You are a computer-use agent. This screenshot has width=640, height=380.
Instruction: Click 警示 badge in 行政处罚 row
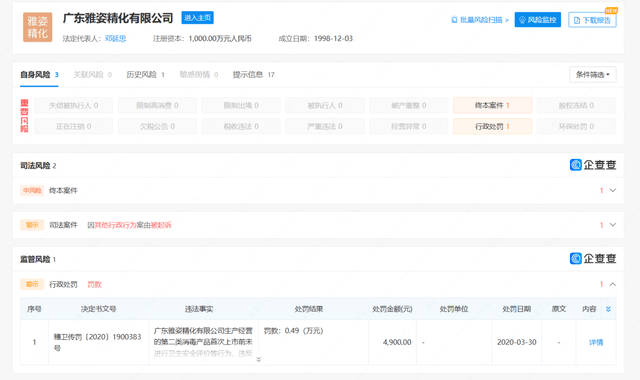point(32,284)
